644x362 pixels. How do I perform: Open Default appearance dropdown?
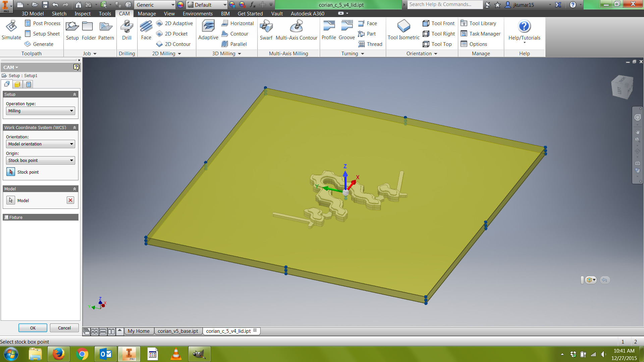(x=207, y=5)
